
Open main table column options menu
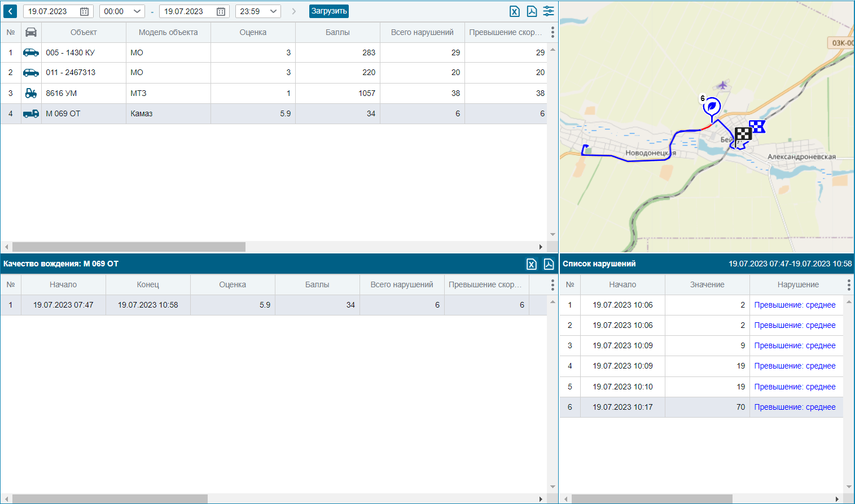click(x=553, y=32)
